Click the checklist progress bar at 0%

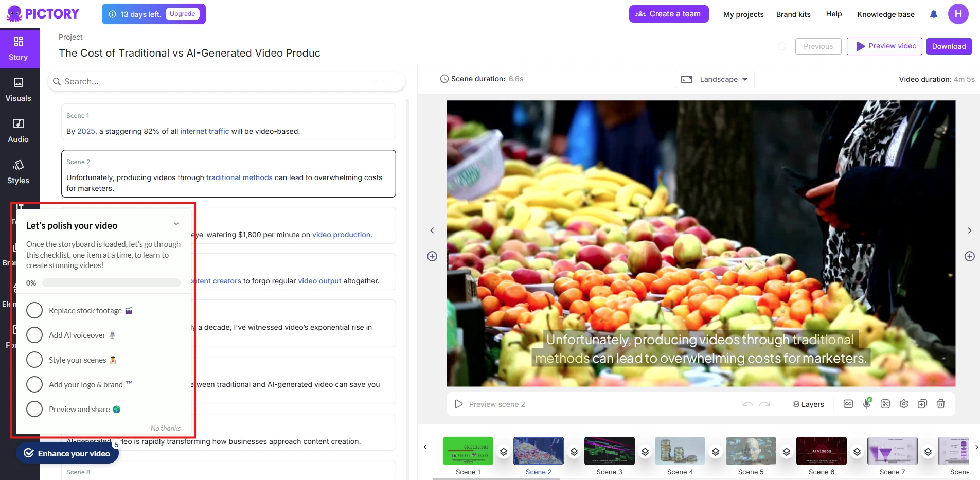pyautogui.click(x=111, y=282)
